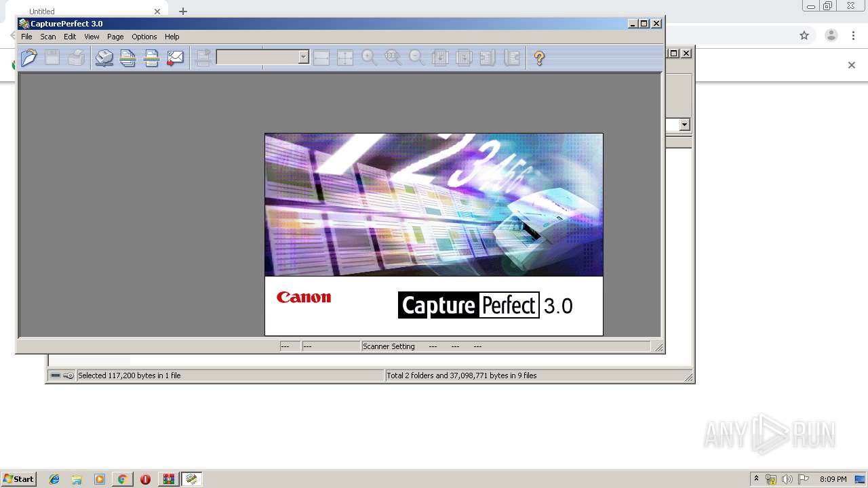Open Windows Explorer folder taskbar icon
868x488 pixels.
pyautogui.click(x=77, y=479)
